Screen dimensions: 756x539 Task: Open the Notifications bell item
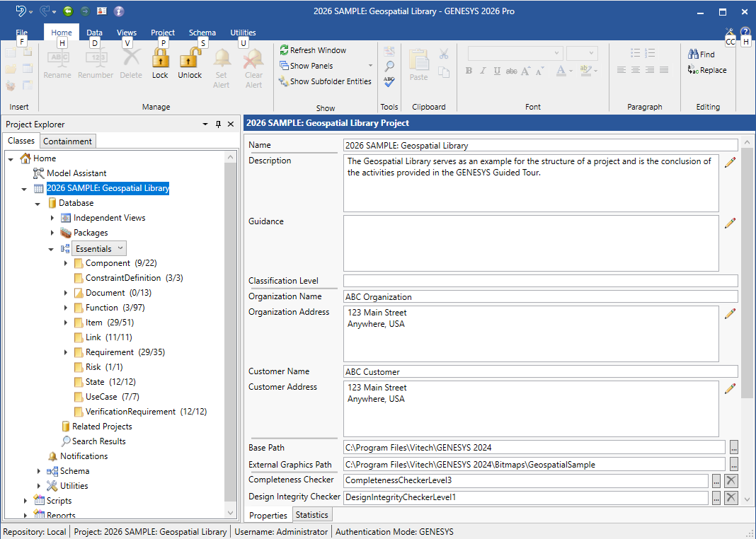click(84, 456)
